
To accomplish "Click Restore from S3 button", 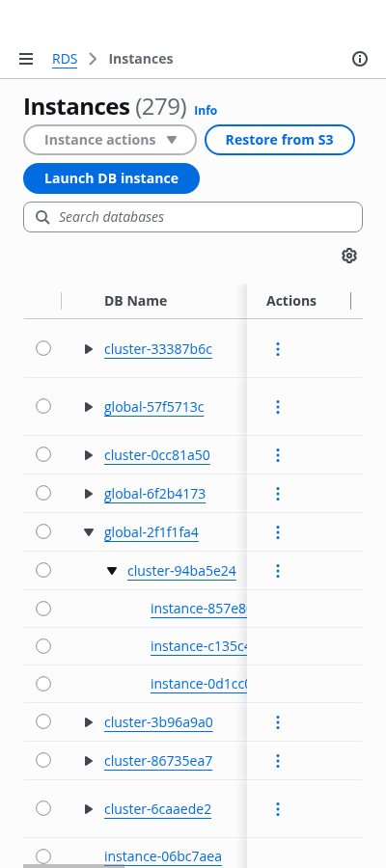I will click(280, 140).
